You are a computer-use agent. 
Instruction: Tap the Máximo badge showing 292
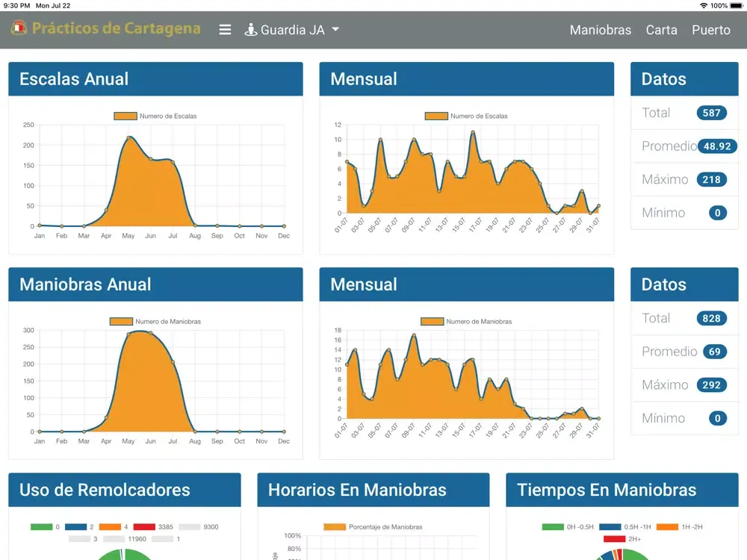pyautogui.click(x=711, y=385)
